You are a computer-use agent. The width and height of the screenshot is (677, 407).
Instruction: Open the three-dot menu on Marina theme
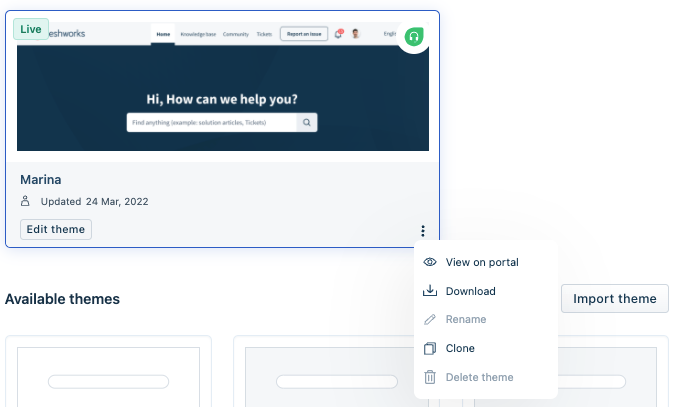423,231
